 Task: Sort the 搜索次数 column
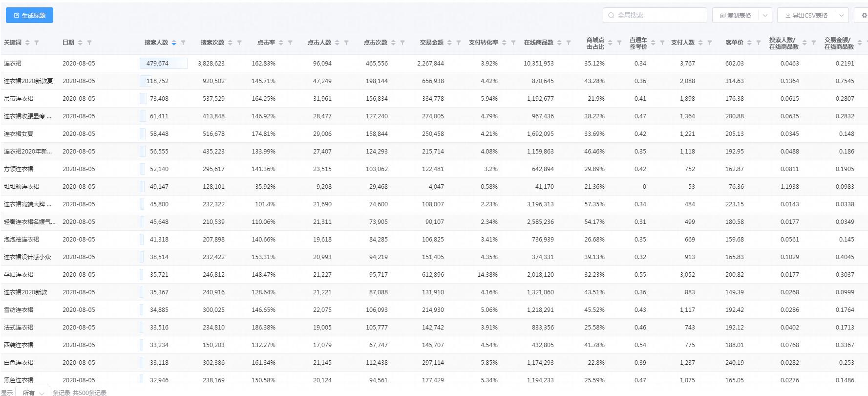230,43
